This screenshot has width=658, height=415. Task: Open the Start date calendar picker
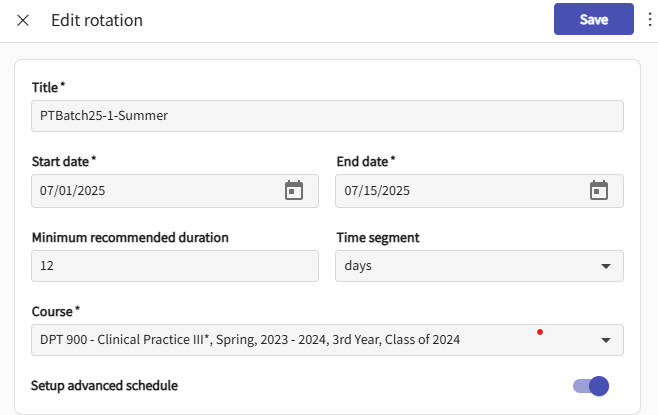[x=294, y=191]
